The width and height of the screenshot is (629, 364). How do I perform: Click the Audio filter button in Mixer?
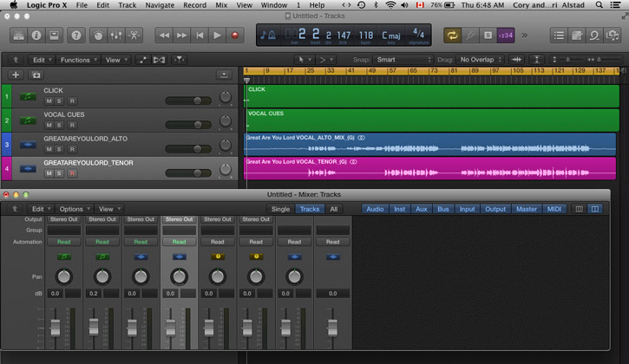coord(375,209)
